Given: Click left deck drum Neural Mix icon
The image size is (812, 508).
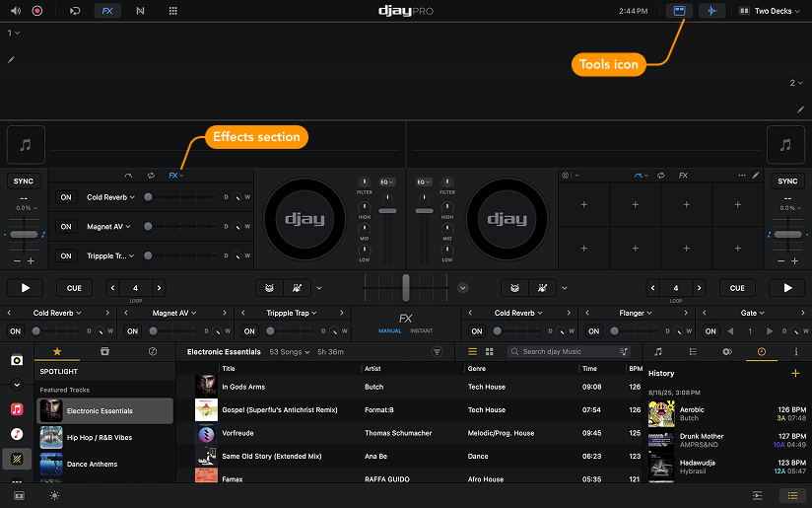Looking at the screenshot, I should coord(269,288).
